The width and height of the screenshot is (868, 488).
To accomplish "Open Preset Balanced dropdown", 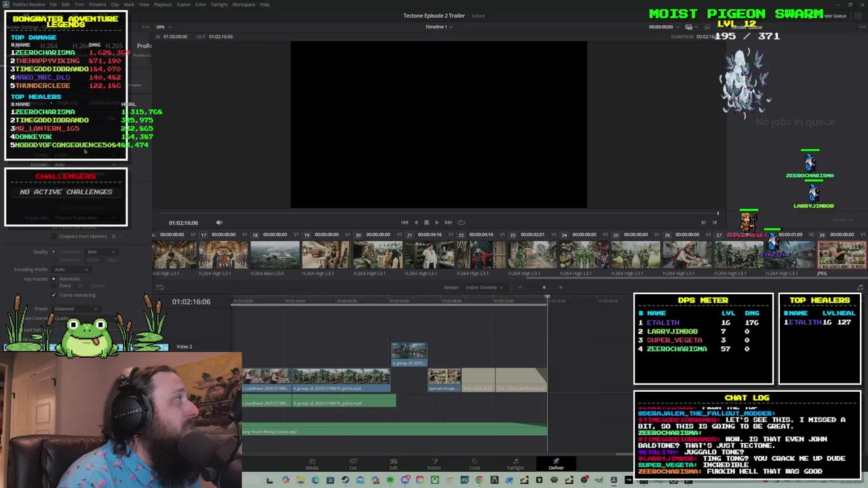I will [x=76, y=308].
